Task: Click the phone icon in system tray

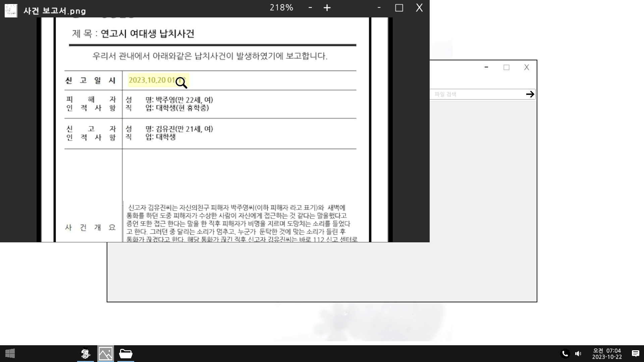Action: point(565,354)
